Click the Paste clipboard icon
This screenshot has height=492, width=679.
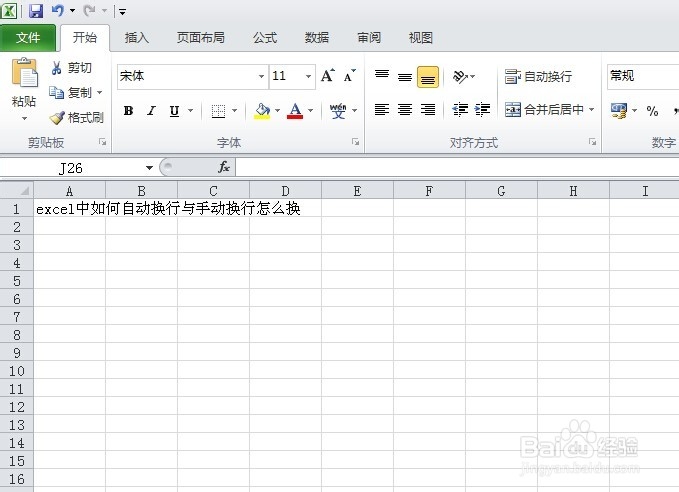pyautogui.click(x=24, y=72)
